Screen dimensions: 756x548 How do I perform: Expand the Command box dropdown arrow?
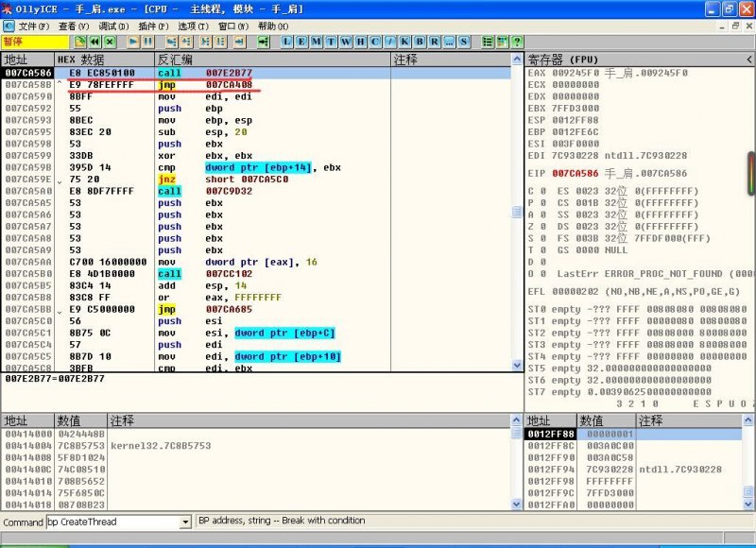(185, 522)
